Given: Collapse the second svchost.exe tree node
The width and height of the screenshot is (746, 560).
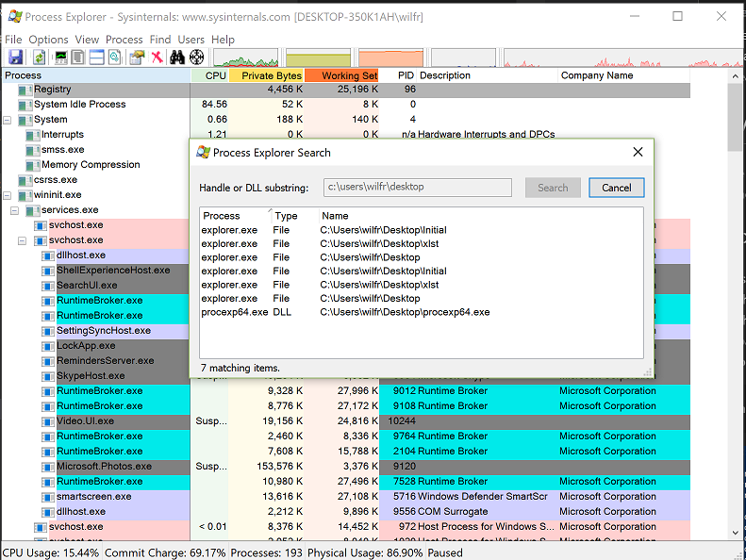Looking at the screenshot, I should coord(23,240).
